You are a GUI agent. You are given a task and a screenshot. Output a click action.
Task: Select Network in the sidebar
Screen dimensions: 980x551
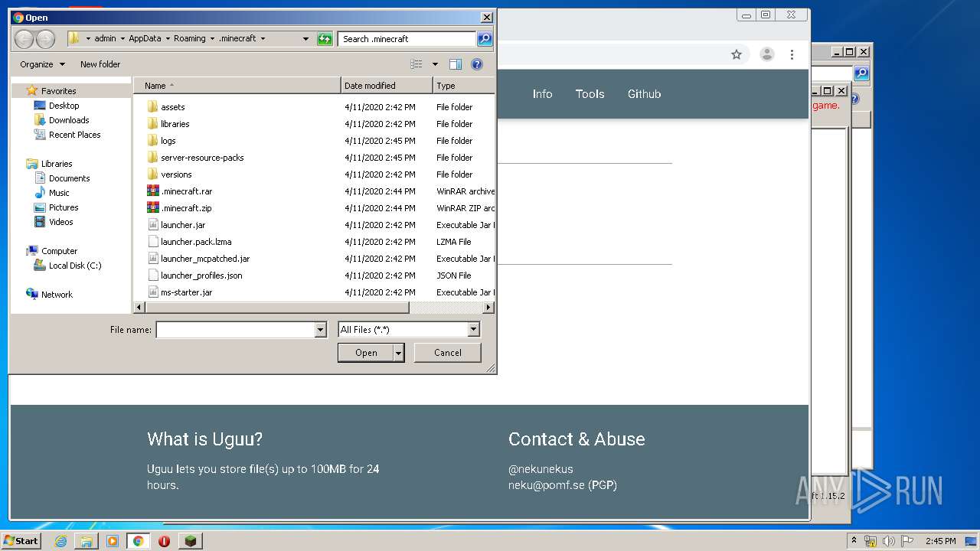point(57,295)
